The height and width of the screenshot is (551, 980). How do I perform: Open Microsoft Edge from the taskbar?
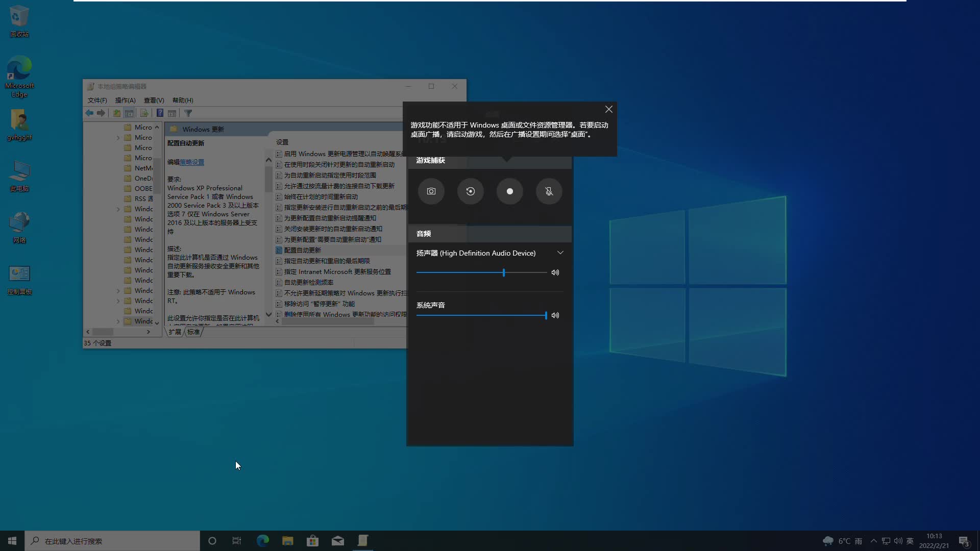coord(262,540)
